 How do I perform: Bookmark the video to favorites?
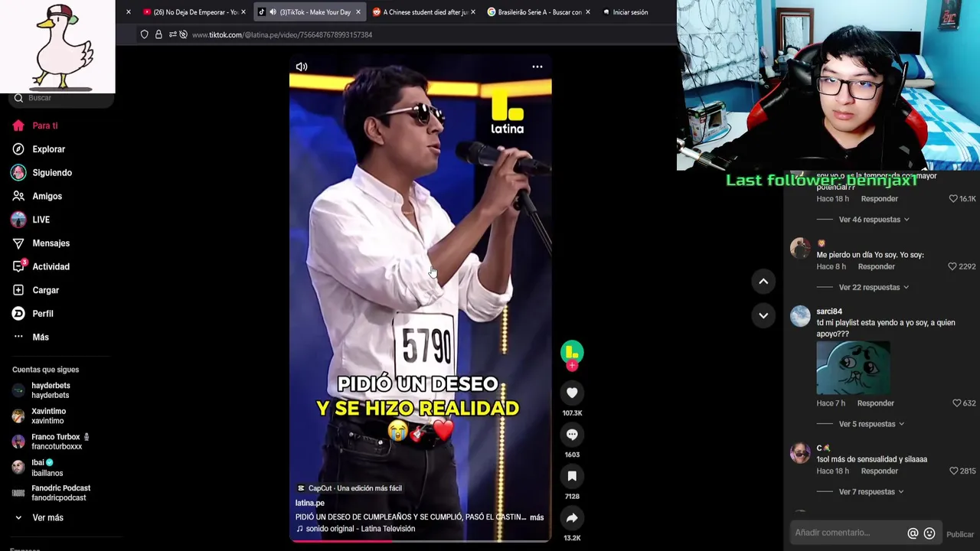click(572, 476)
